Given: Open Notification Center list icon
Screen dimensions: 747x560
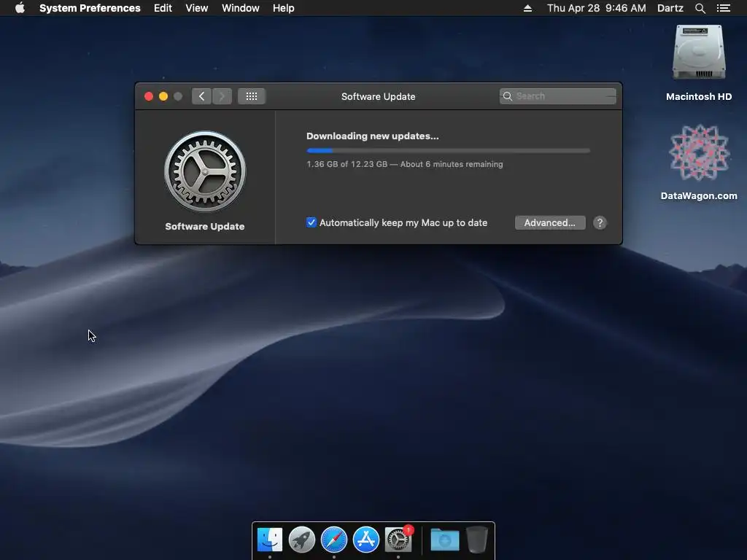Looking at the screenshot, I should [724, 8].
